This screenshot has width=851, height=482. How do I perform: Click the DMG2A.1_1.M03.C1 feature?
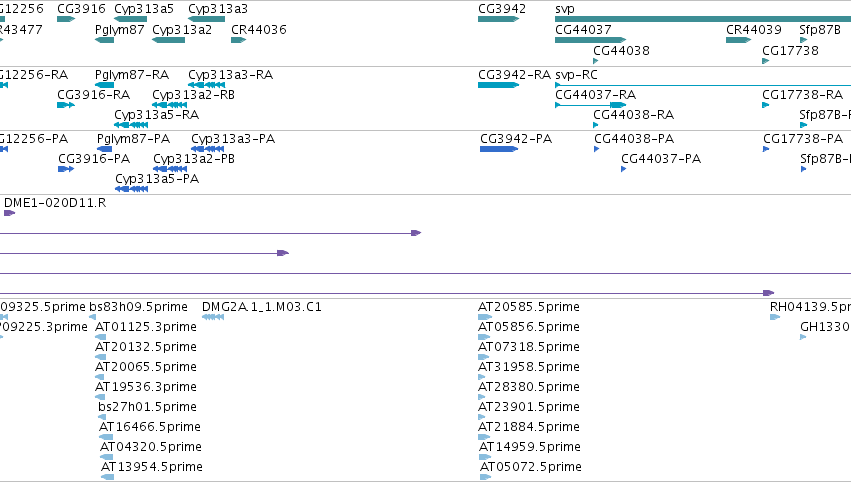coord(213,317)
